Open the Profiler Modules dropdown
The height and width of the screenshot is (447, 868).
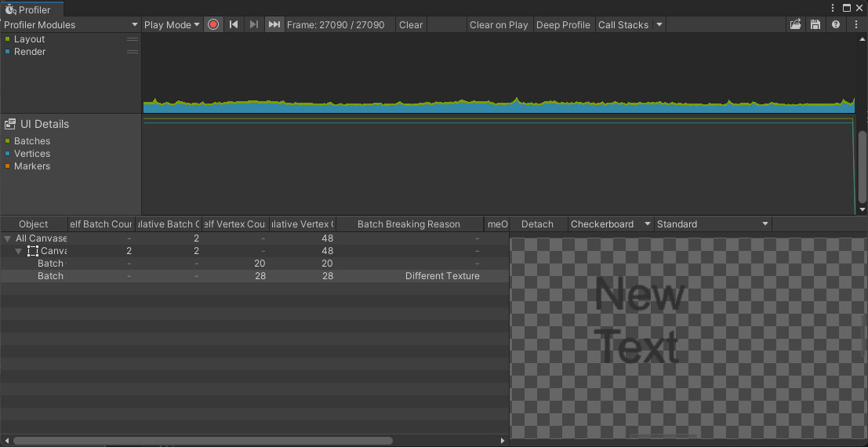click(71, 24)
